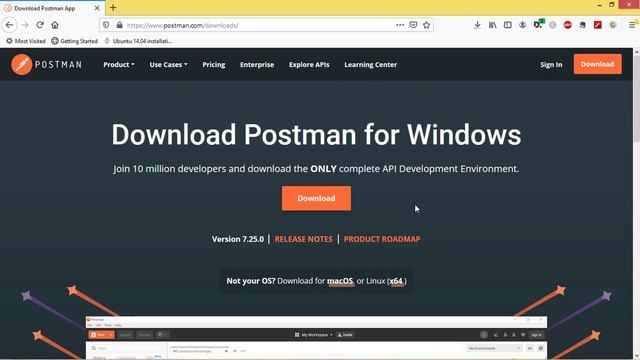Screen dimensions: 640x360
Task: Open the Firefox account icon
Action: pyautogui.click(x=522, y=25)
